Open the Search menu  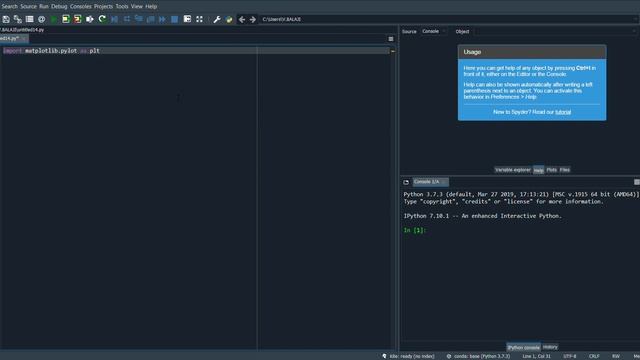9,6
